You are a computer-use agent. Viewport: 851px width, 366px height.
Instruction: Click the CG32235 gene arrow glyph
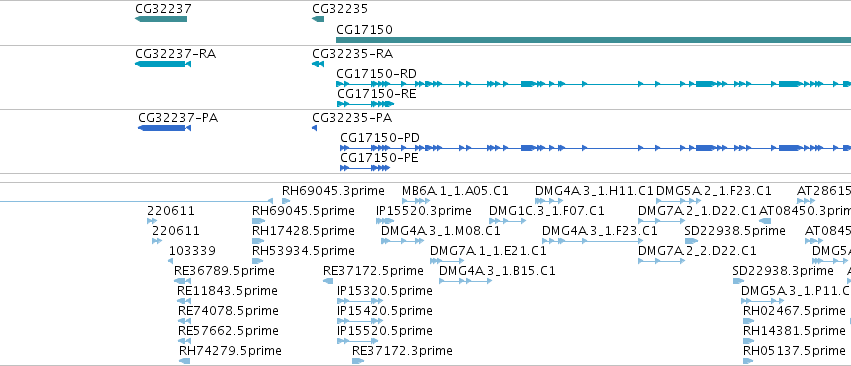coord(318,19)
